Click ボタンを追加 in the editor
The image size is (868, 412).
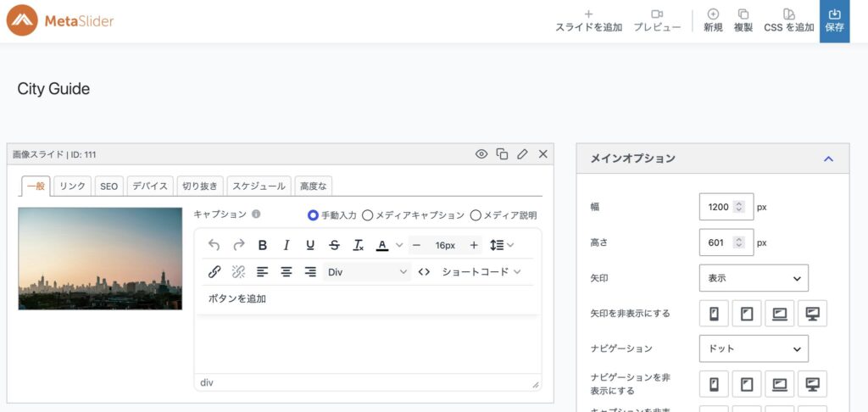click(x=237, y=299)
